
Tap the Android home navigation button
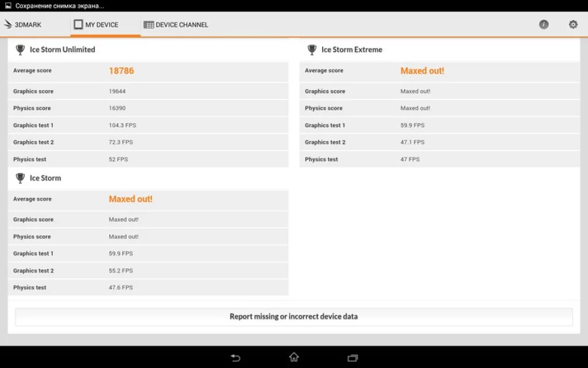(294, 357)
